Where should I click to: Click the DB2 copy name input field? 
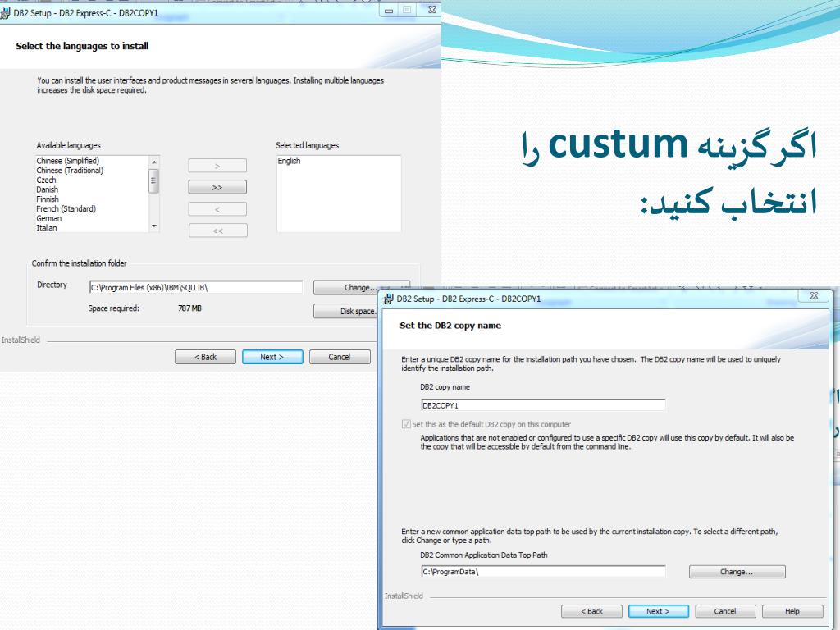543,405
